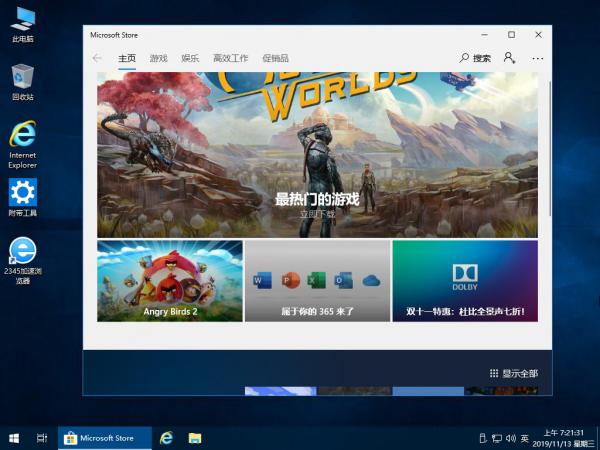This screenshot has height=450, width=600.
Task: Click the 搜索 search label
Action: click(x=482, y=58)
